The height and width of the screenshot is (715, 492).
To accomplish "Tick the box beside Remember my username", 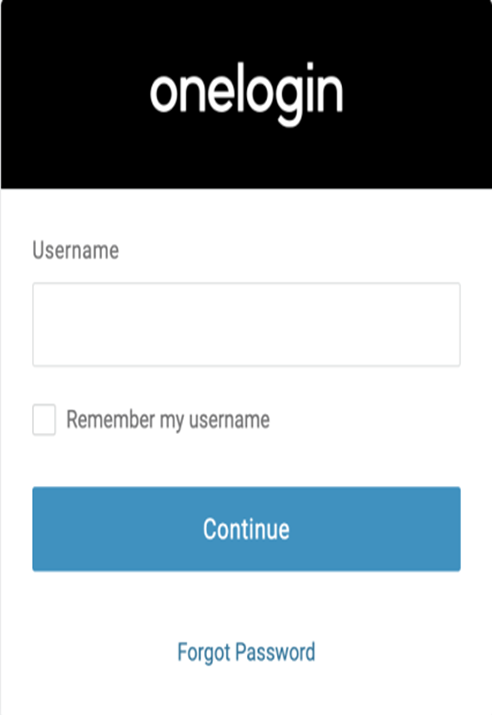I will (44, 420).
